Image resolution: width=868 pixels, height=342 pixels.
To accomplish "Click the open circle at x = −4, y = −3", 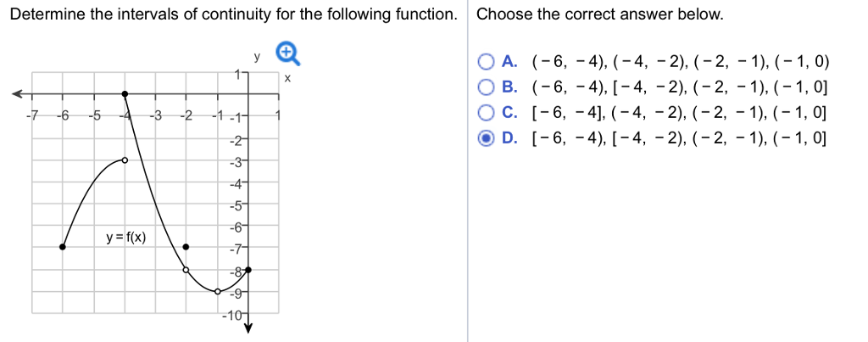I will click(125, 160).
